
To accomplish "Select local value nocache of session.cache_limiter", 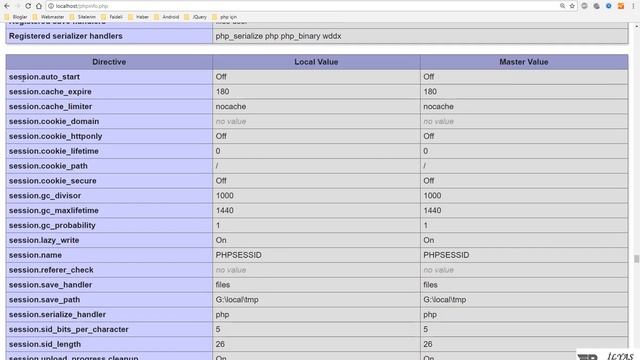I will pos(231,107).
